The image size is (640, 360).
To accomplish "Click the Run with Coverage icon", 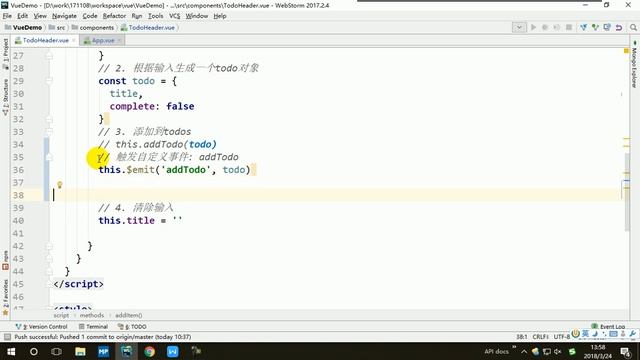I will tap(556, 27).
